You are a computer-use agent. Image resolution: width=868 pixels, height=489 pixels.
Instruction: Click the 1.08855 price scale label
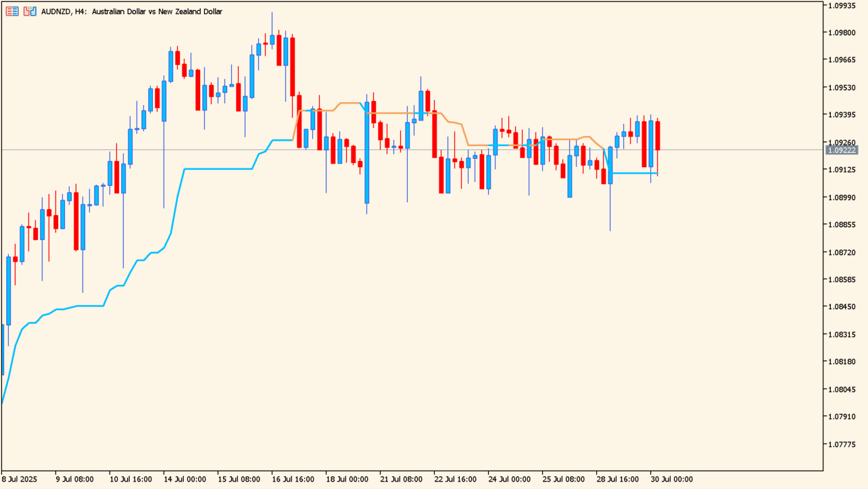[842, 225]
